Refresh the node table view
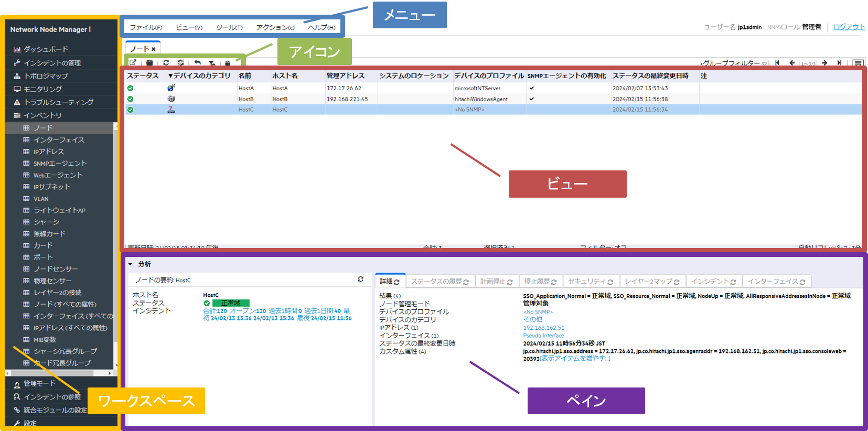Image resolution: width=868 pixels, height=431 pixels. 166,62
